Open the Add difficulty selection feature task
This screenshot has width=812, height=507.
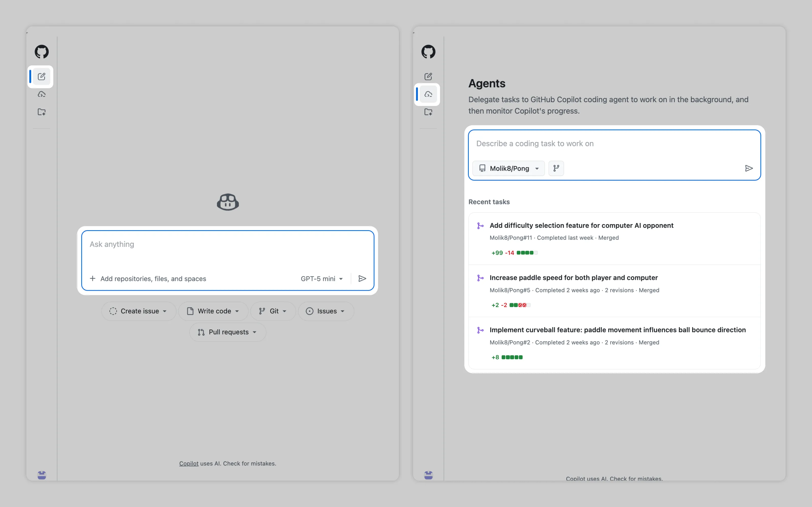581,225
